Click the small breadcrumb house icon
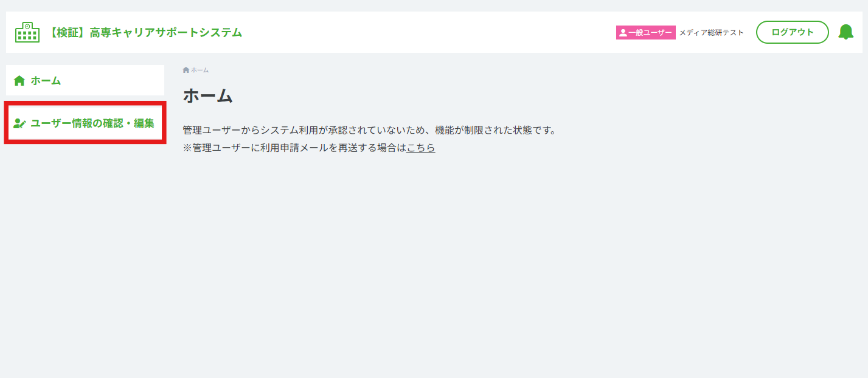The height and width of the screenshot is (378, 868). tap(186, 70)
